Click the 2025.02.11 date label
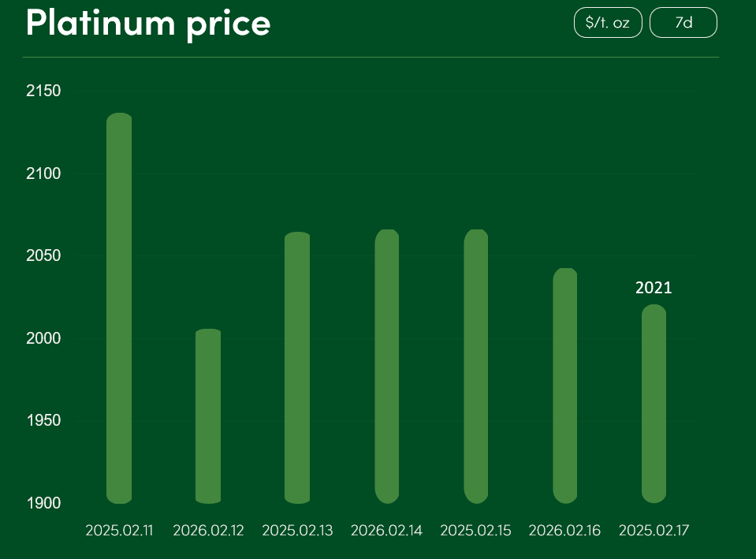The image size is (756, 559). click(x=119, y=531)
